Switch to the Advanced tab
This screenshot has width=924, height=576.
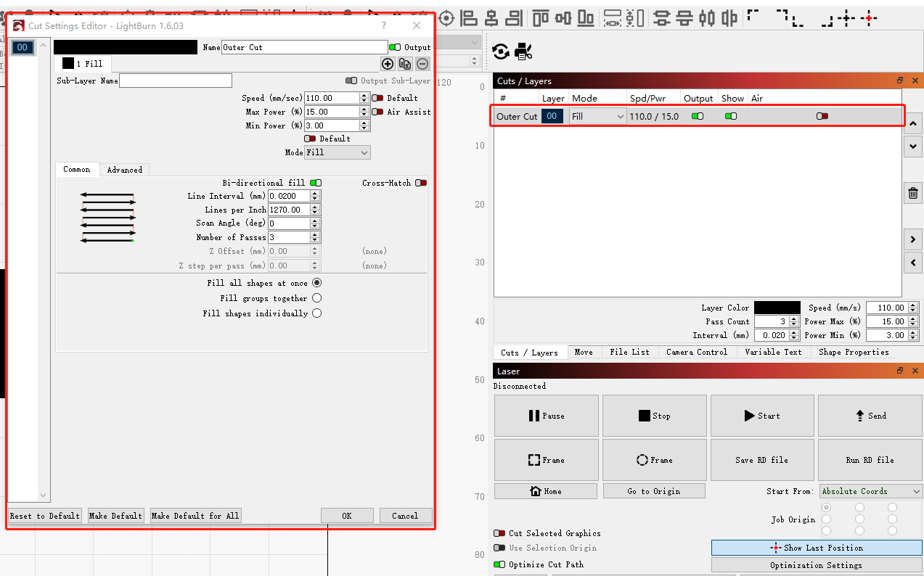click(x=125, y=170)
